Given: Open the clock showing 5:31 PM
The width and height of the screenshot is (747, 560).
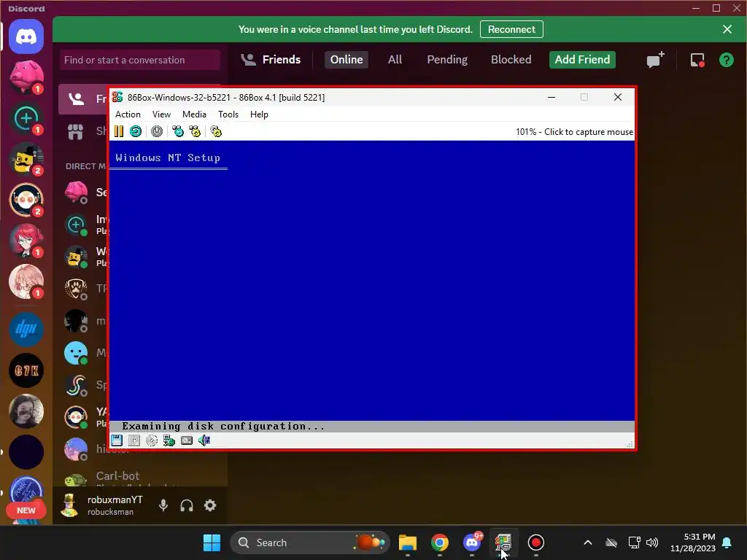Looking at the screenshot, I should [693, 542].
